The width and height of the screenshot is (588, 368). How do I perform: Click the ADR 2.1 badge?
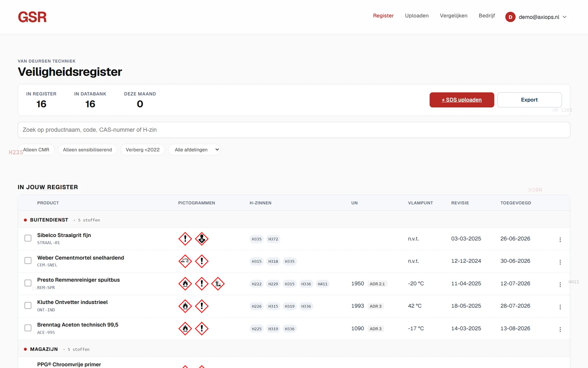[x=377, y=284]
